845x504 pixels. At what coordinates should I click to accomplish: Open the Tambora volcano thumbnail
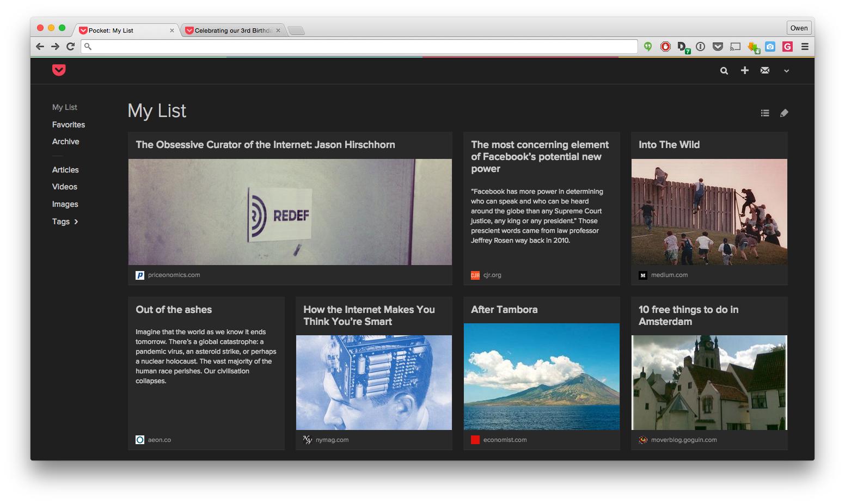542,377
